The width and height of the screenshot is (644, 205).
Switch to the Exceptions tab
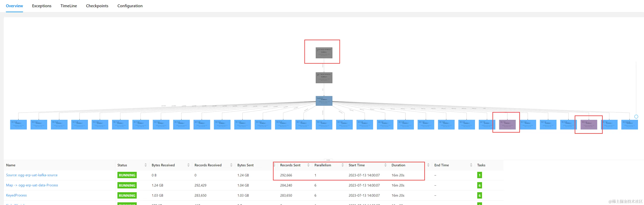click(x=42, y=6)
